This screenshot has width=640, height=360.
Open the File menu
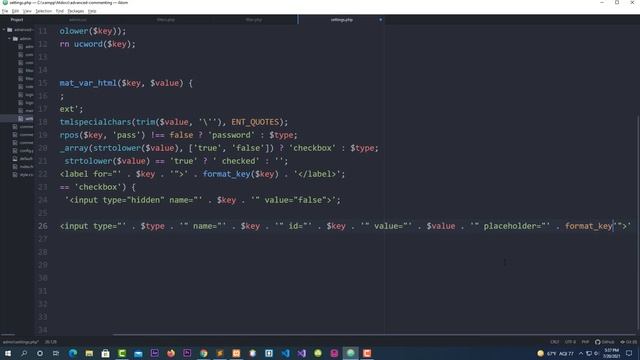pos(5,11)
